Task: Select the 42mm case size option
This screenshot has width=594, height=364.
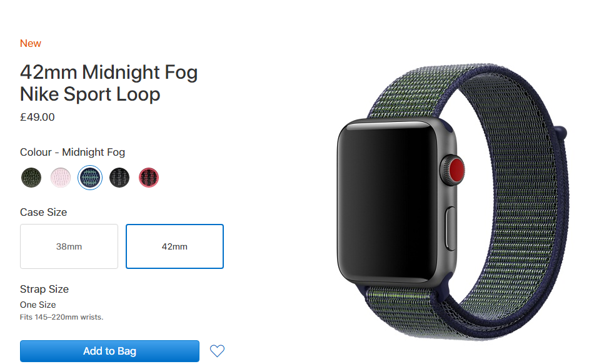Action: click(x=174, y=246)
